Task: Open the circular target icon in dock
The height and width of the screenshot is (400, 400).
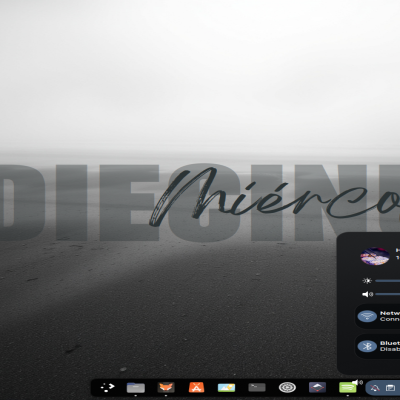Action: click(287, 388)
